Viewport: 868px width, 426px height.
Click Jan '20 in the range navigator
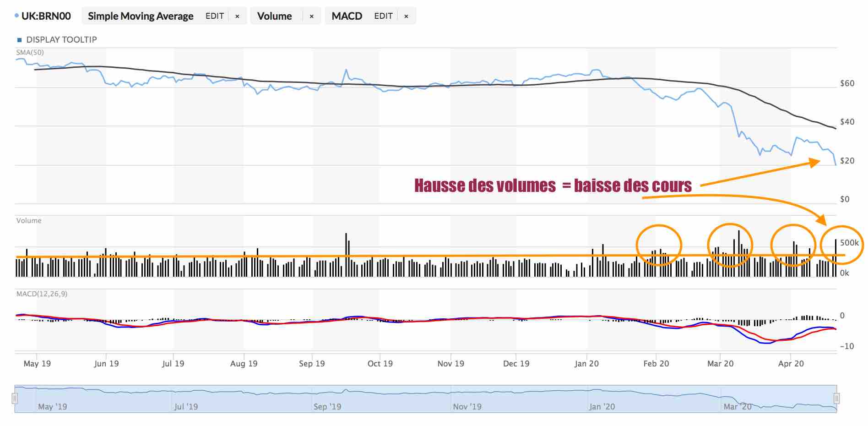(x=602, y=407)
